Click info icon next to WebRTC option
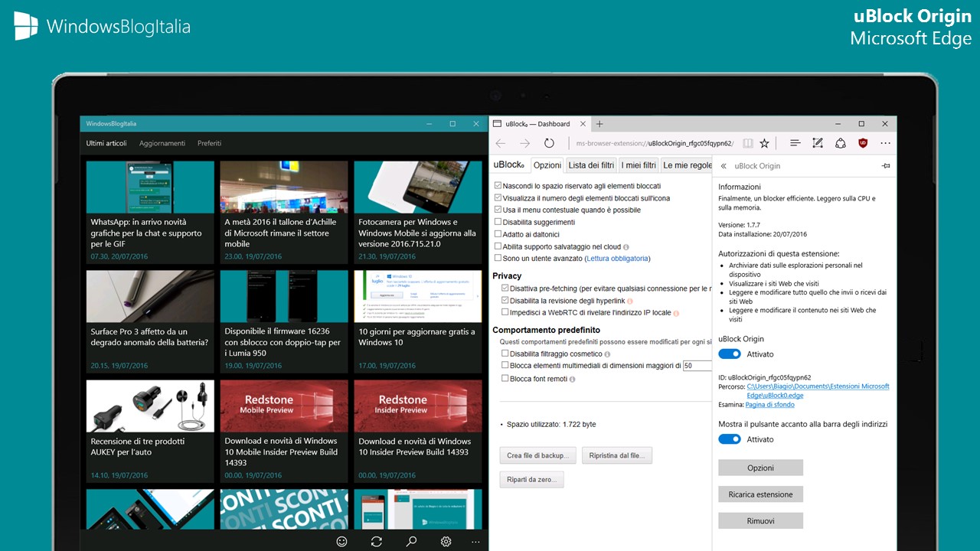This screenshot has height=551, width=980. (676, 313)
